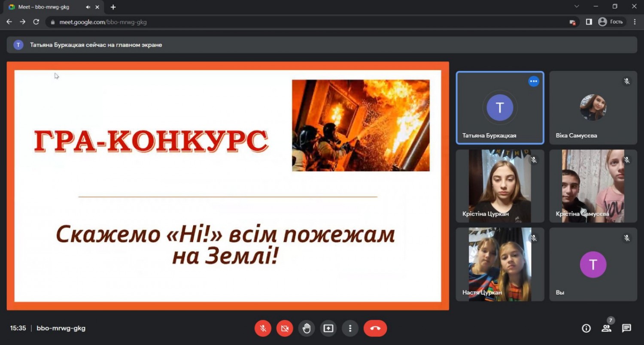Unmute the microphone in Meet controls
The image size is (644, 345).
click(x=263, y=328)
